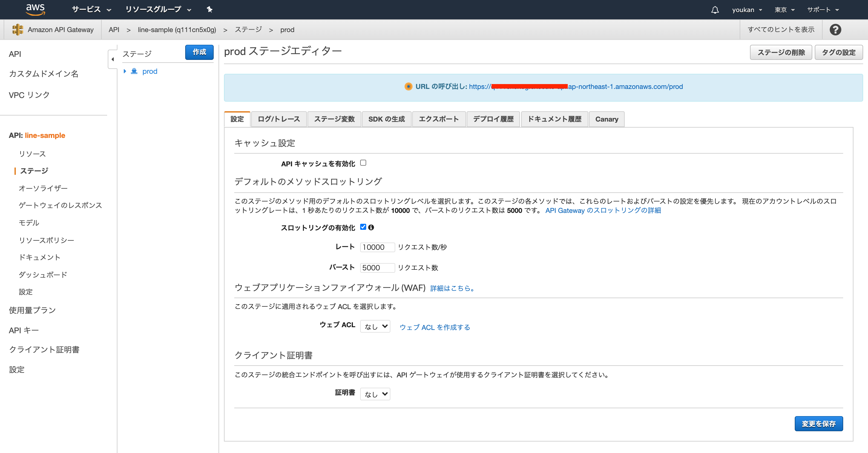The height and width of the screenshot is (453, 868).
Task: Disable the スロットリングの有効化 checkbox
Action: tap(363, 227)
